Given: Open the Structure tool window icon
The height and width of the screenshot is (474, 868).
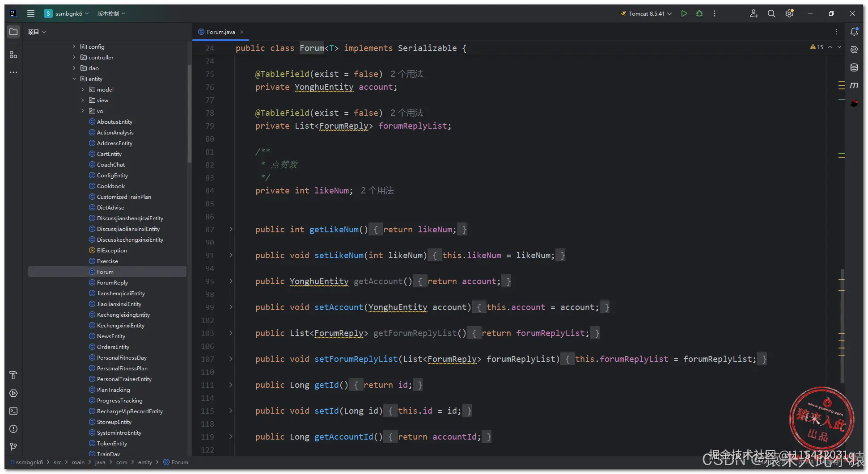Looking at the screenshot, I should click(x=13, y=55).
